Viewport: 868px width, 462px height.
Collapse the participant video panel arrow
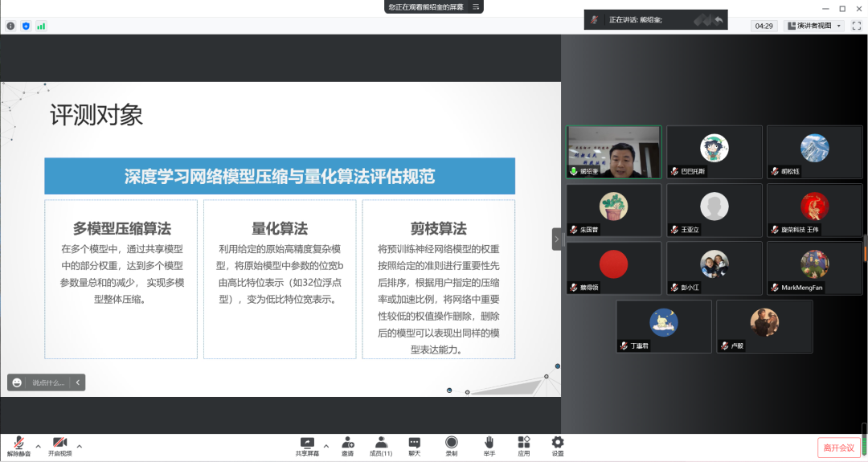point(556,239)
